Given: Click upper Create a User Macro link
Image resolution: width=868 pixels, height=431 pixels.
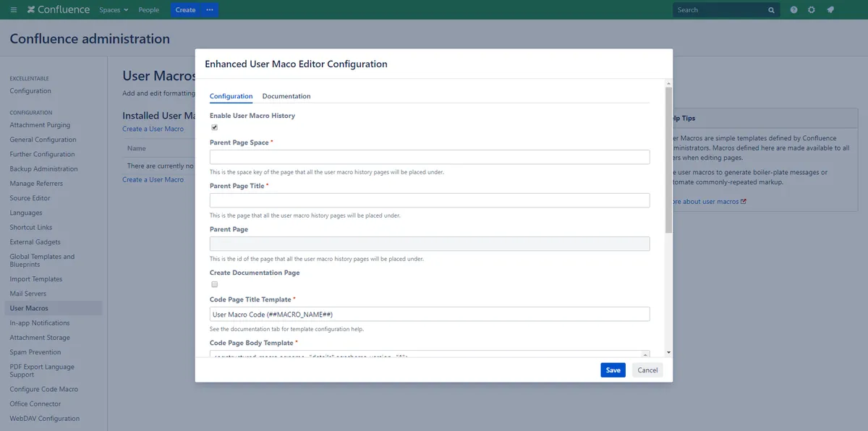Looking at the screenshot, I should (153, 129).
